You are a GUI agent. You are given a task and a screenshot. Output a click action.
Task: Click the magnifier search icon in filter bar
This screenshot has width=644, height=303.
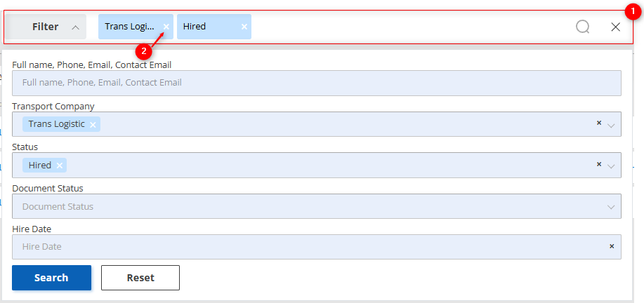582,27
